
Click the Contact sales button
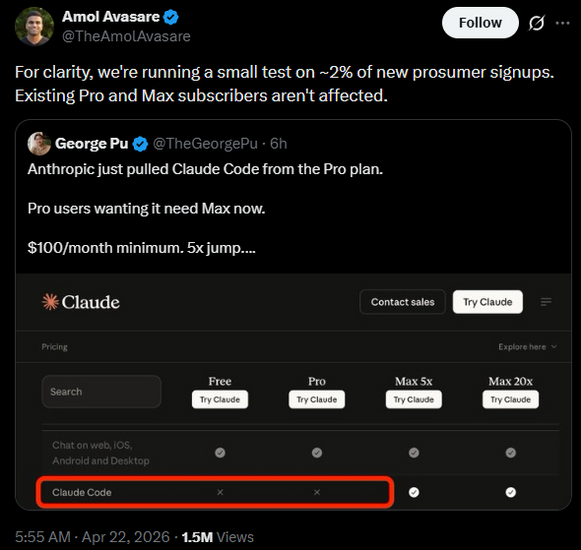pos(402,302)
